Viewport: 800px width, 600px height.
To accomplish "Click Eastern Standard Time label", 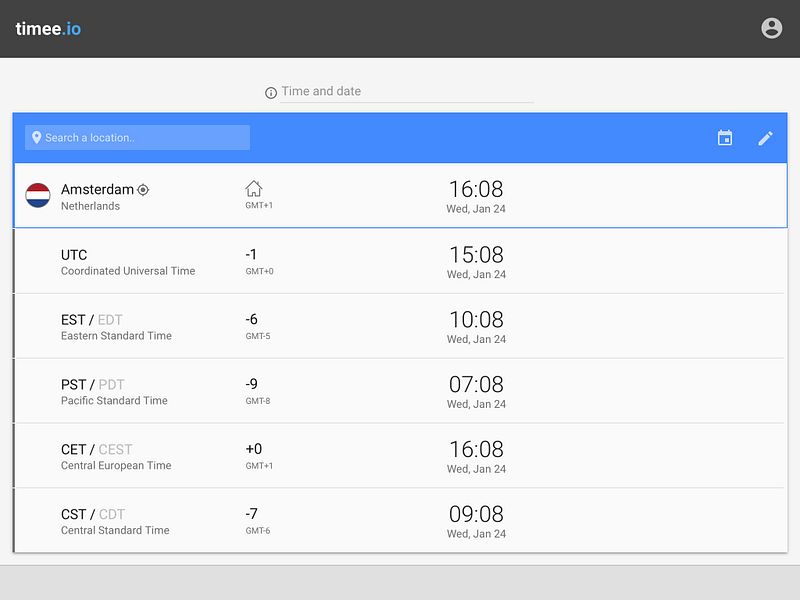I will 116,336.
